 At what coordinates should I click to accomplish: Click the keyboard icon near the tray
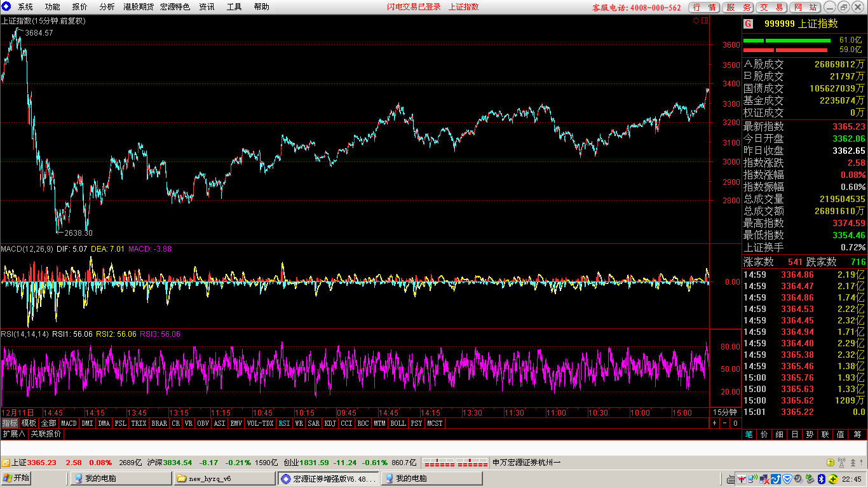731,478
